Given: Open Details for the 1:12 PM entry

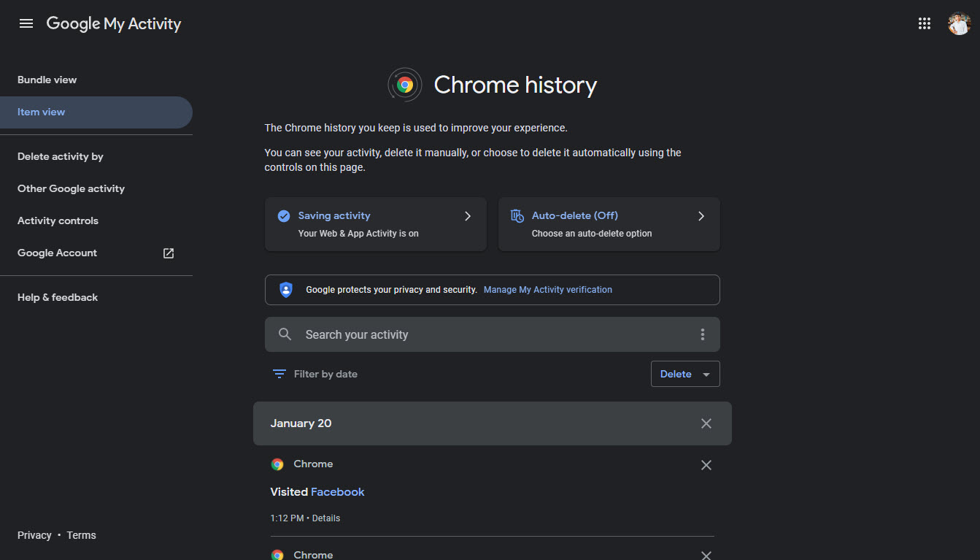Looking at the screenshot, I should (326, 518).
